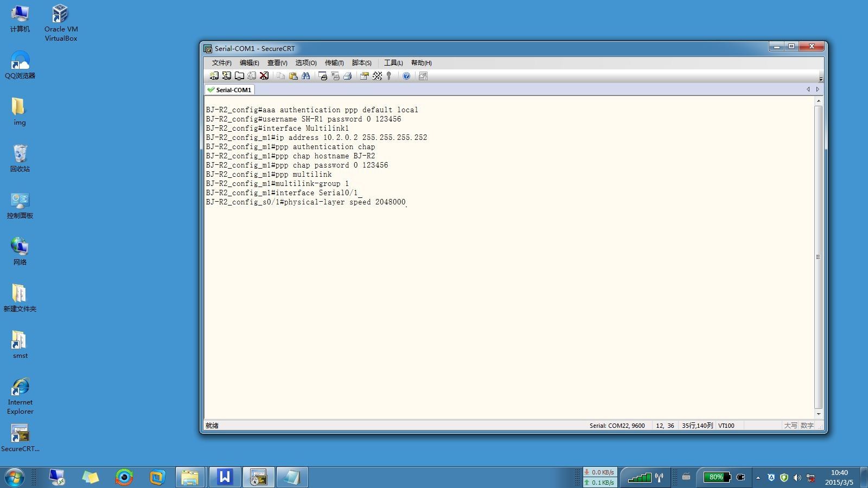Image resolution: width=868 pixels, height=488 pixels.
Task: Open the 编辑(E) menu
Action: coord(249,63)
